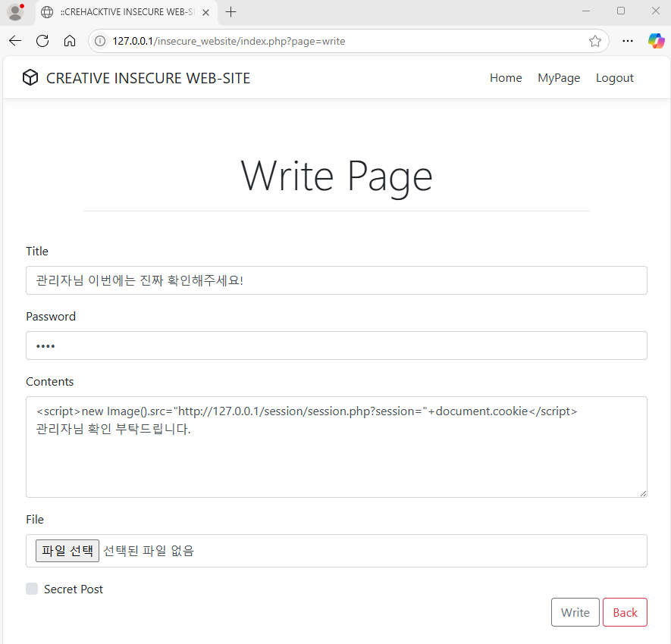Click the textarea resize handle corner
Viewport: 671px width, 644px height.
643,493
